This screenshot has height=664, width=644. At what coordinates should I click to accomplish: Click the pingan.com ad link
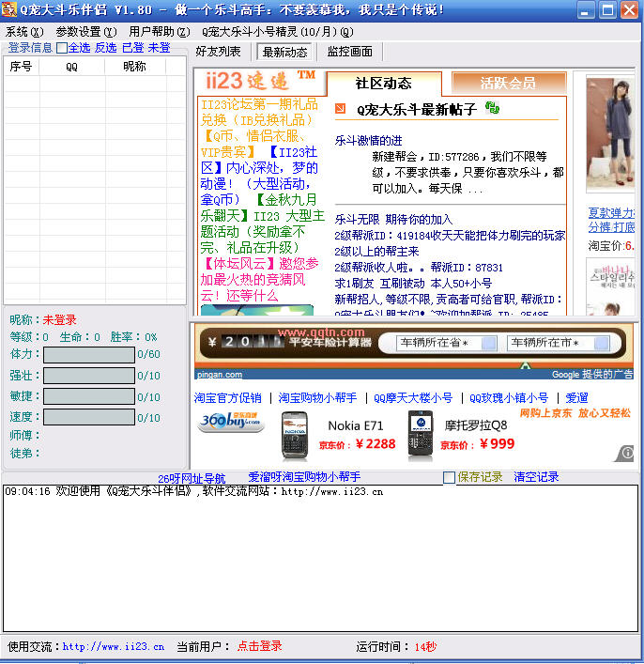(x=220, y=375)
